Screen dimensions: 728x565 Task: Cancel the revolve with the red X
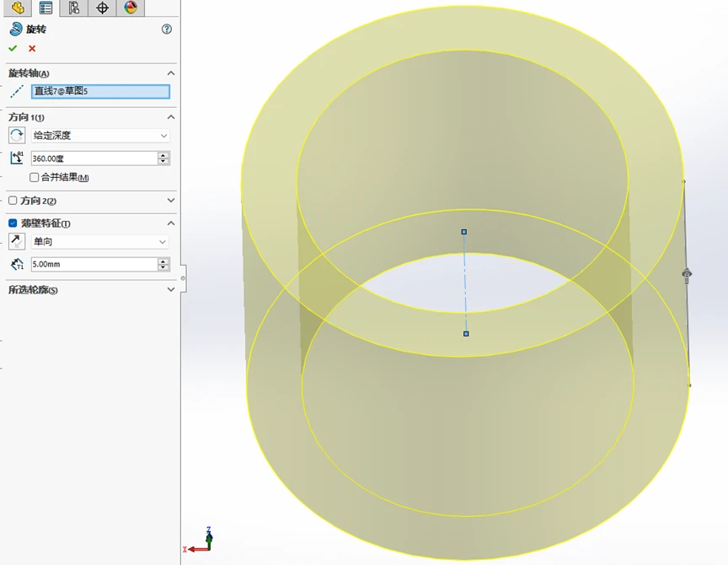click(32, 48)
